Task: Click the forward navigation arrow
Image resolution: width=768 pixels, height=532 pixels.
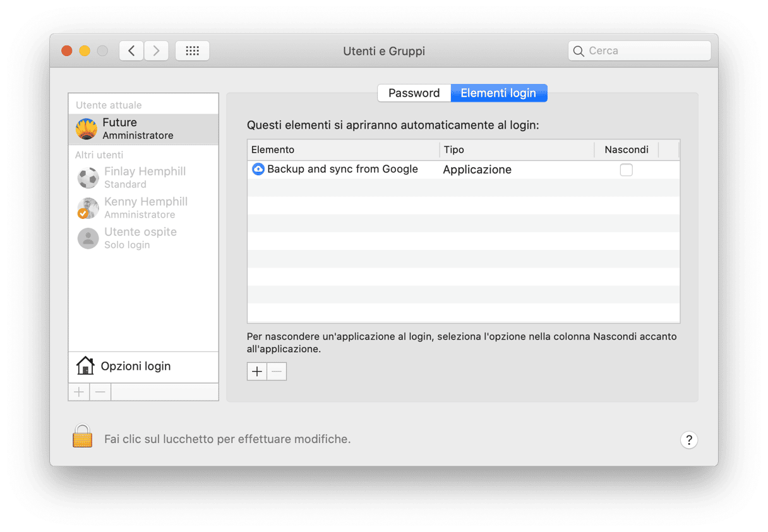Action: point(156,51)
